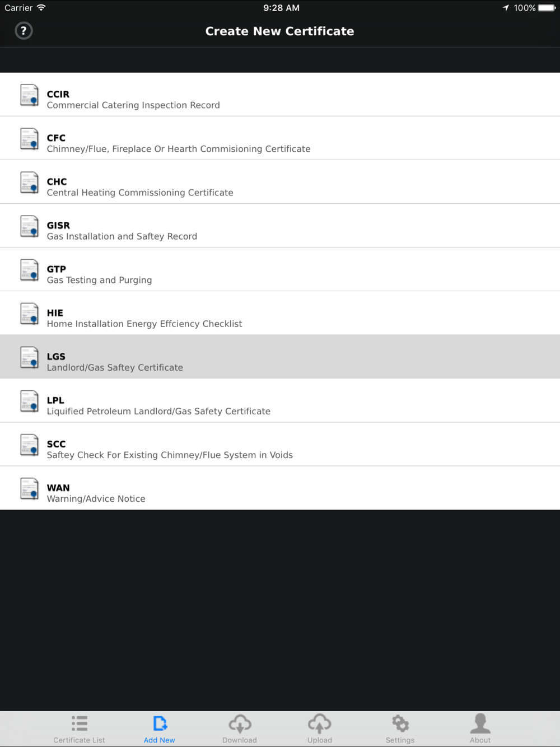Screen dimensions: 560x747
Task: Open the About person icon
Action: pyautogui.click(x=480, y=723)
